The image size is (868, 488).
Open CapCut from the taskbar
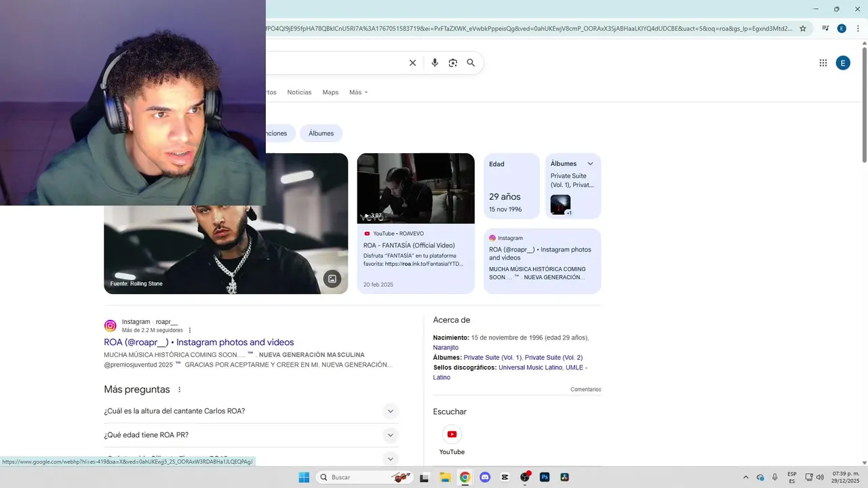[505, 477]
